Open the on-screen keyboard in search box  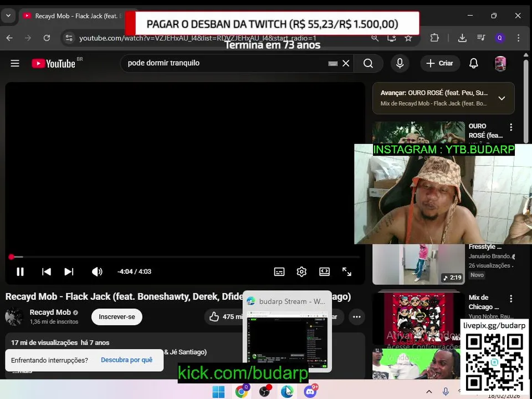(333, 63)
